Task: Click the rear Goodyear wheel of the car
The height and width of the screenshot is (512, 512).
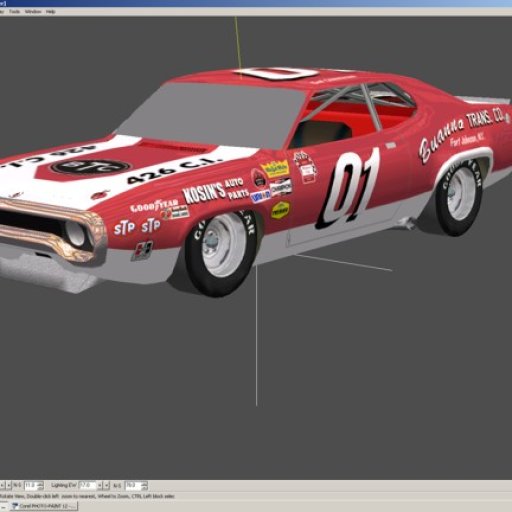Action: coord(459,197)
